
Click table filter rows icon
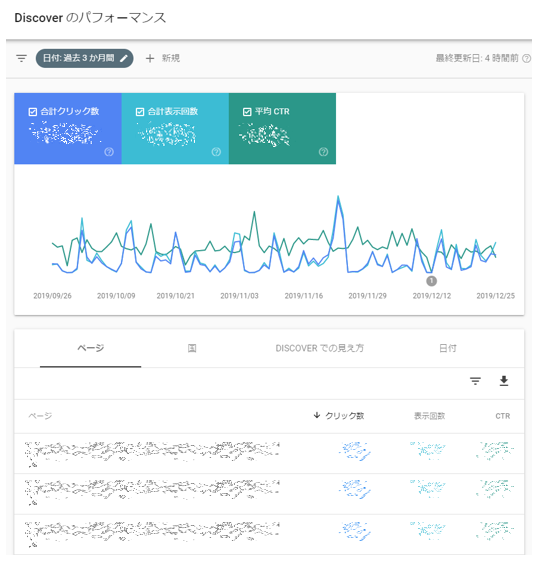coord(475,381)
